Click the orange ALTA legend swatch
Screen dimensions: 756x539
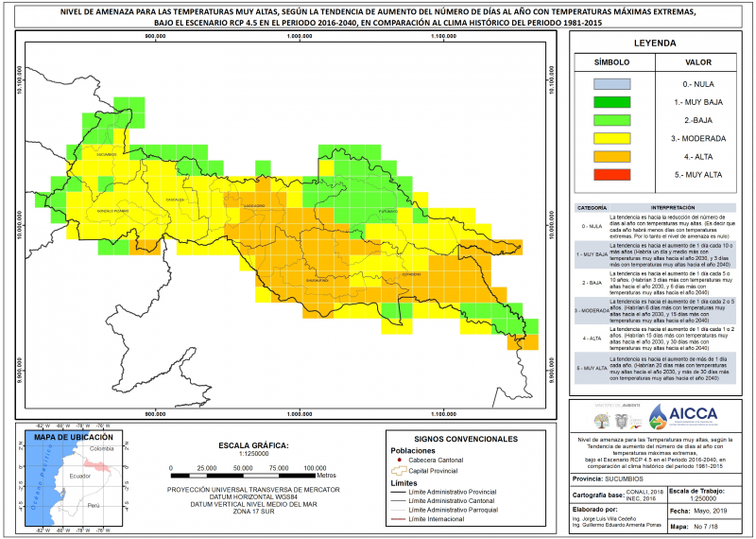(x=611, y=157)
